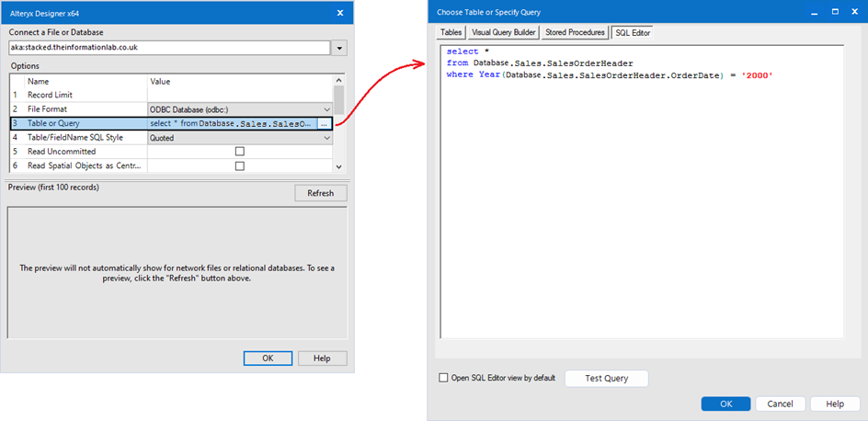Click the Record Limit value cell
Screen dimensions: 868x421
240,96
